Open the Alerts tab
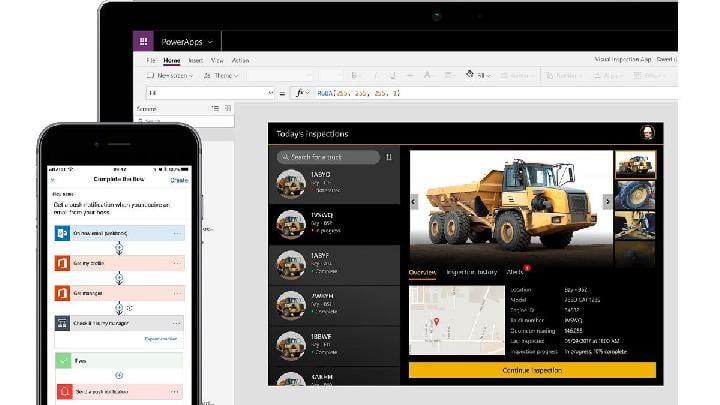Viewport: 720px width, 405px height. click(515, 272)
